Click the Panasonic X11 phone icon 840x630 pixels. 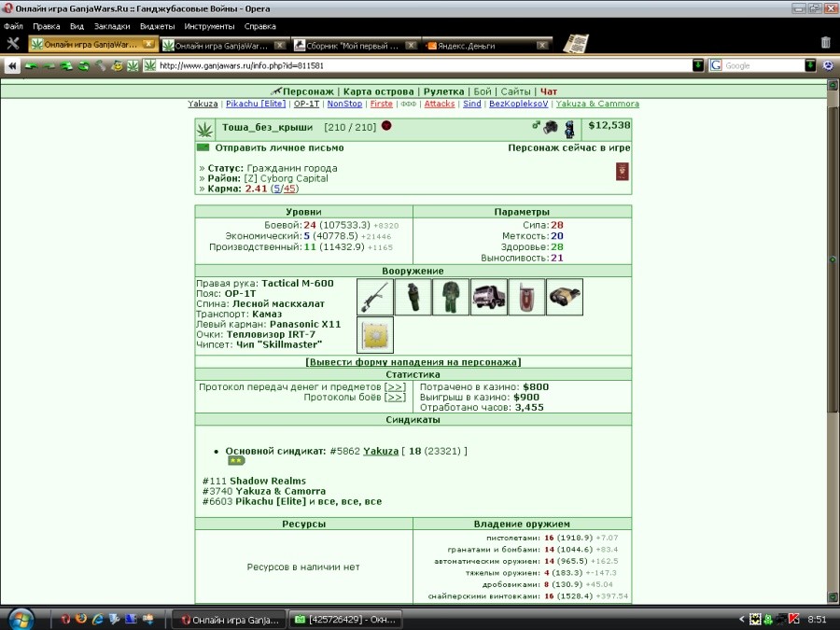coord(526,297)
